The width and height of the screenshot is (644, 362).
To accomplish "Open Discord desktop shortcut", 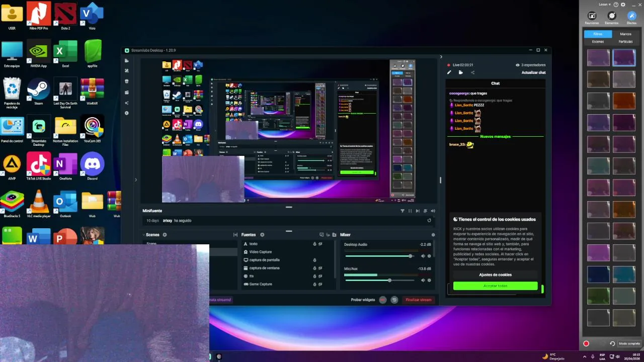I will click(x=92, y=167).
